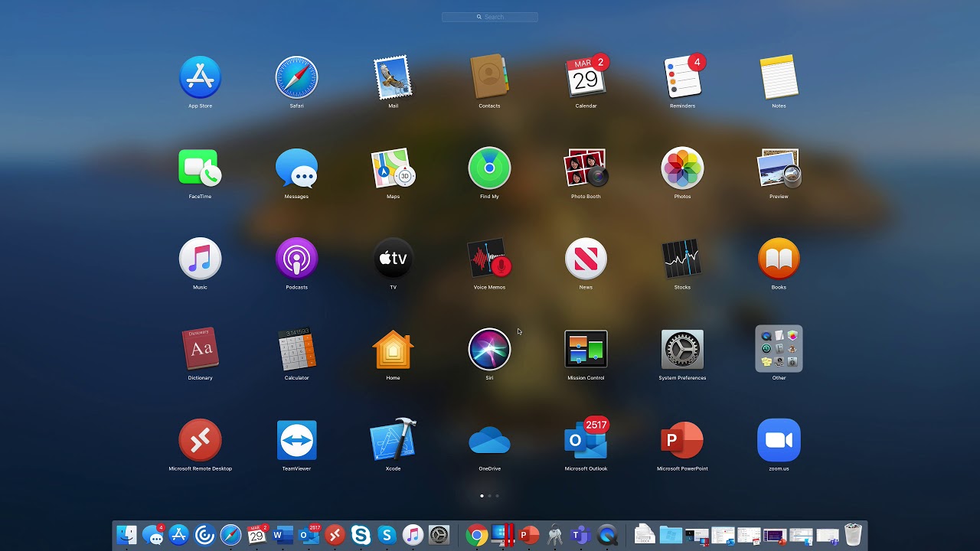This screenshot has height=551, width=980.
Task: Open System Preferences in the Dock
Action: click(439, 534)
